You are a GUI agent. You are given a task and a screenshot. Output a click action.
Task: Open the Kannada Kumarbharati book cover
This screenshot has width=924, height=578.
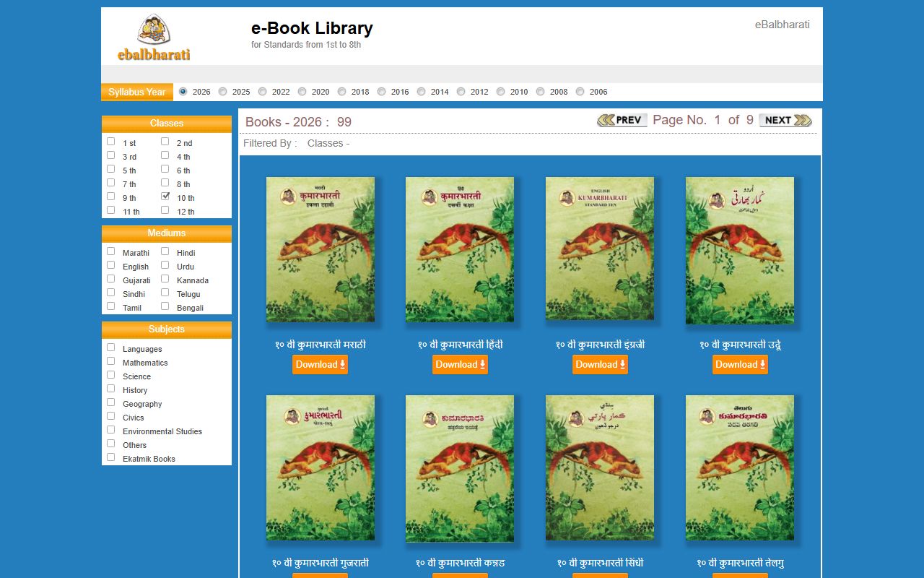(460, 467)
